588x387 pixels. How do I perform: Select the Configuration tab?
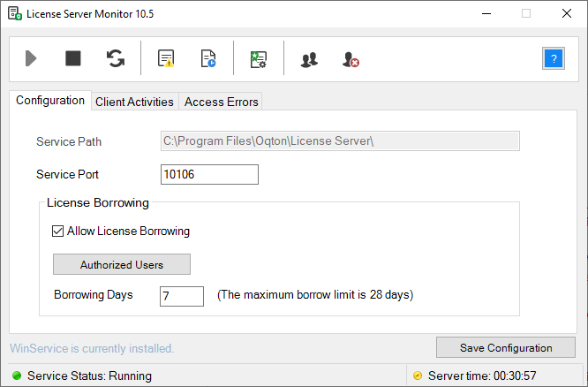tap(50, 101)
